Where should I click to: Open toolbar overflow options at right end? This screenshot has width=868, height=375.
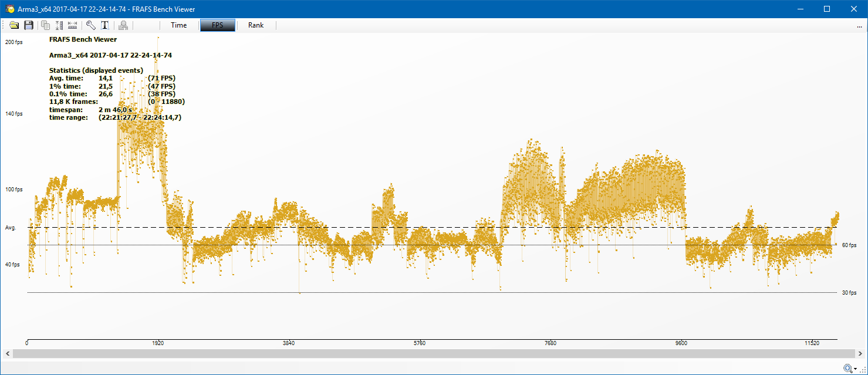(859, 26)
